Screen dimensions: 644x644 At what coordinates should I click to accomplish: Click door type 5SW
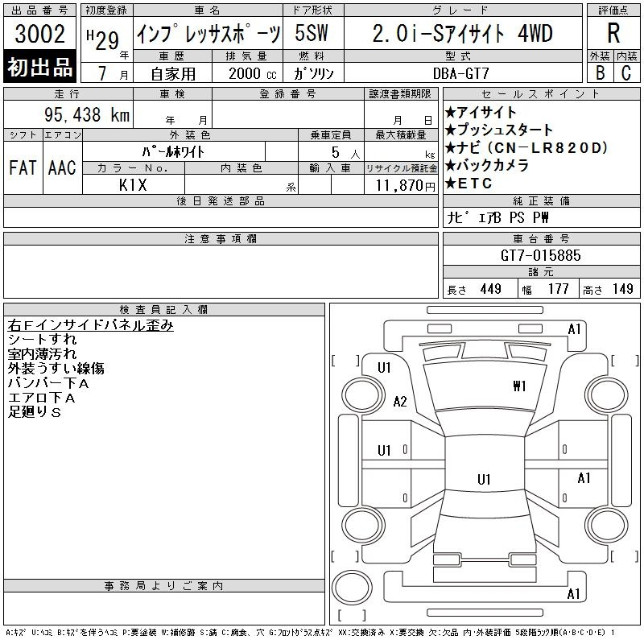click(x=312, y=33)
